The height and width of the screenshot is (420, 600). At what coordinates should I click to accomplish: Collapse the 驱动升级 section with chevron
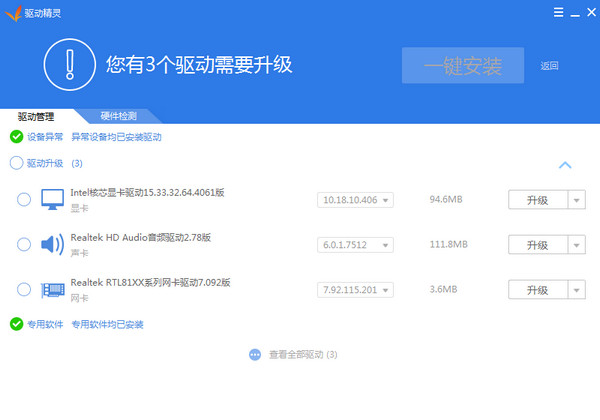pos(564,165)
